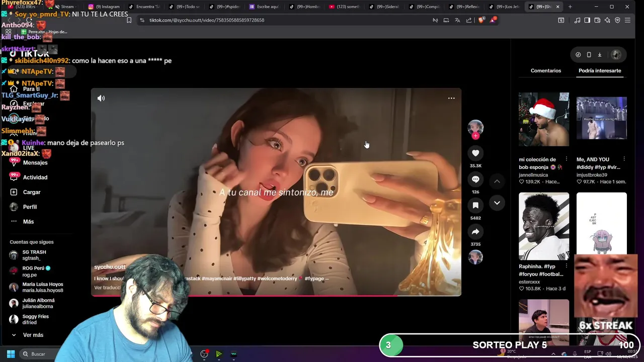Open the spinning sound disc below share

tap(475, 257)
